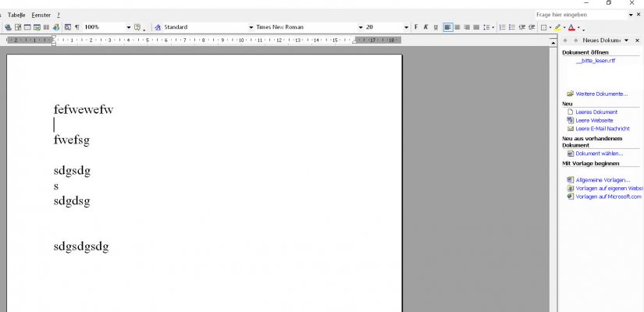Expand the Times New Roman font dropdown
This screenshot has height=312, width=644.
(361, 27)
